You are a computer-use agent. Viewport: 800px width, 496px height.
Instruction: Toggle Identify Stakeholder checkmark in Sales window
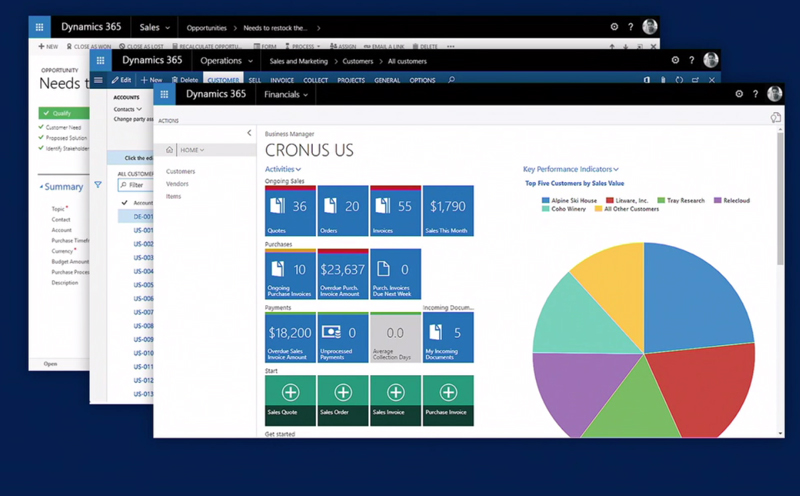[41, 148]
